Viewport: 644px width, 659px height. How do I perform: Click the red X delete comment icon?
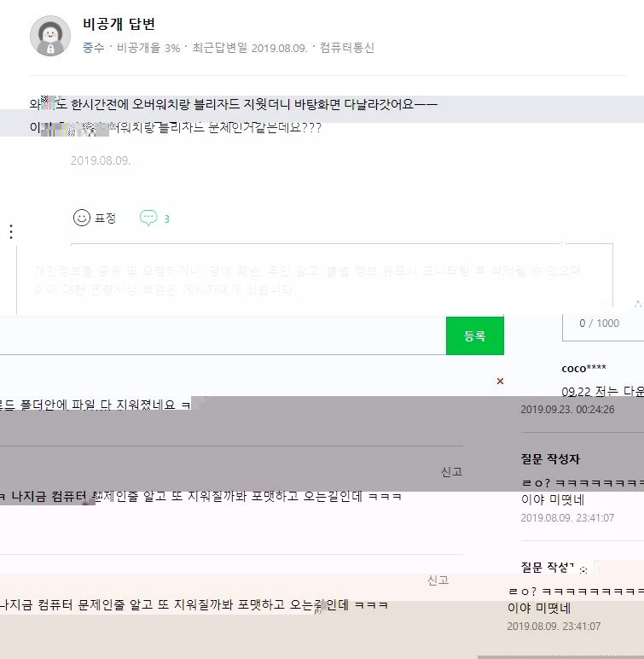(500, 381)
